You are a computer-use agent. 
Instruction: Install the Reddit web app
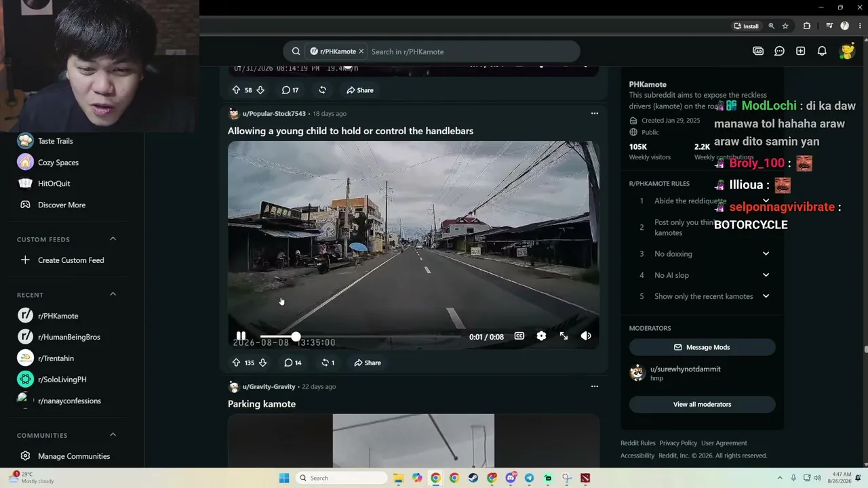[746, 26]
